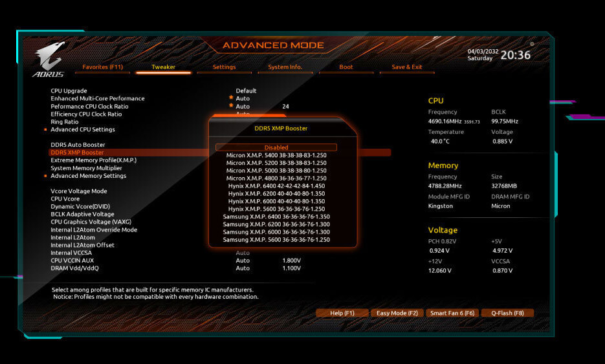Select Vcore Voltage Mode row
The height and width of the screenshot is (364, 605).
79,191
